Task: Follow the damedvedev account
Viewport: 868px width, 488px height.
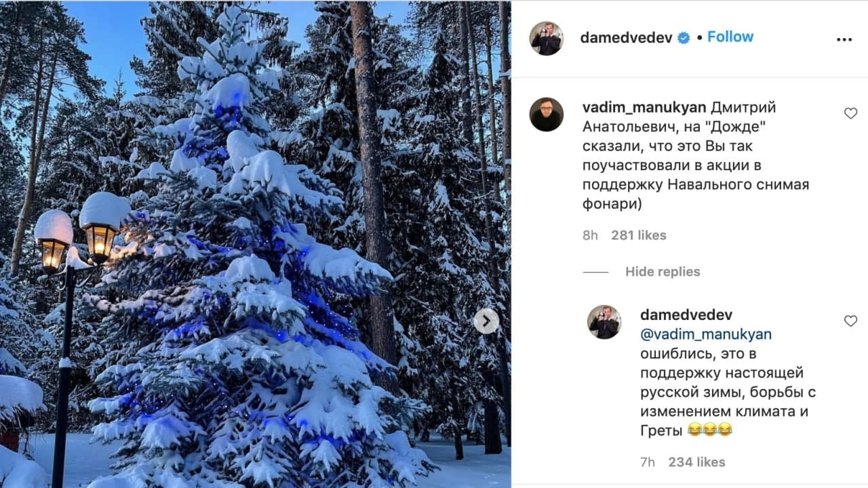Action: [x=730, y=37]
